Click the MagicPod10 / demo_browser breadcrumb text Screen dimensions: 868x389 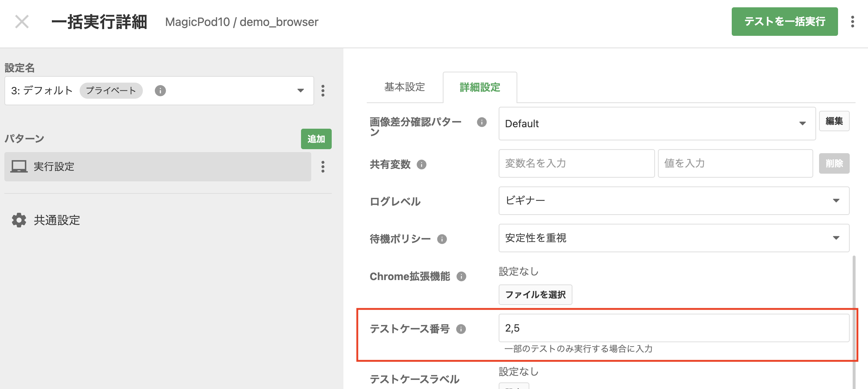point(241,22)
